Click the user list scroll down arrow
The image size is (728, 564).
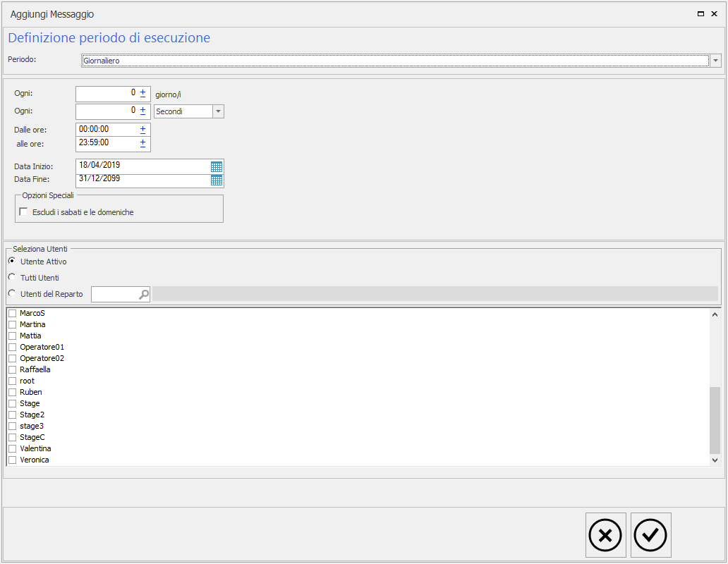point(715,460)
